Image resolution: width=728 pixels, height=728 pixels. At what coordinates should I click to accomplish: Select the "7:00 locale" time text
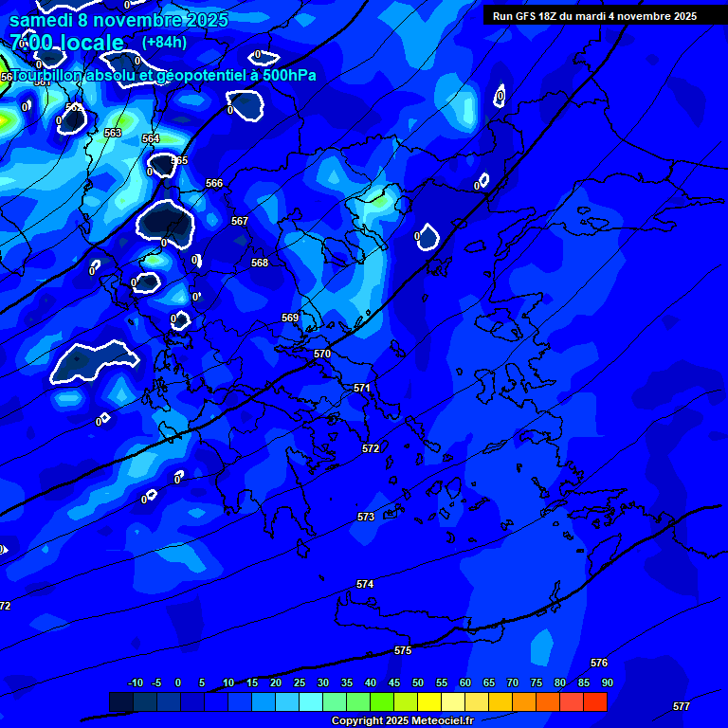(67, 43)
